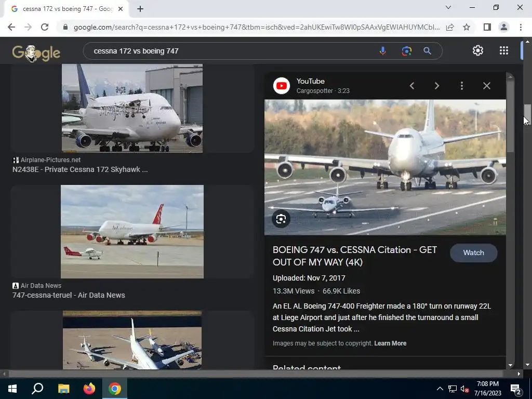Bookmark this page with the star
The height and width of the screenshot is (399, 532).
467,27
